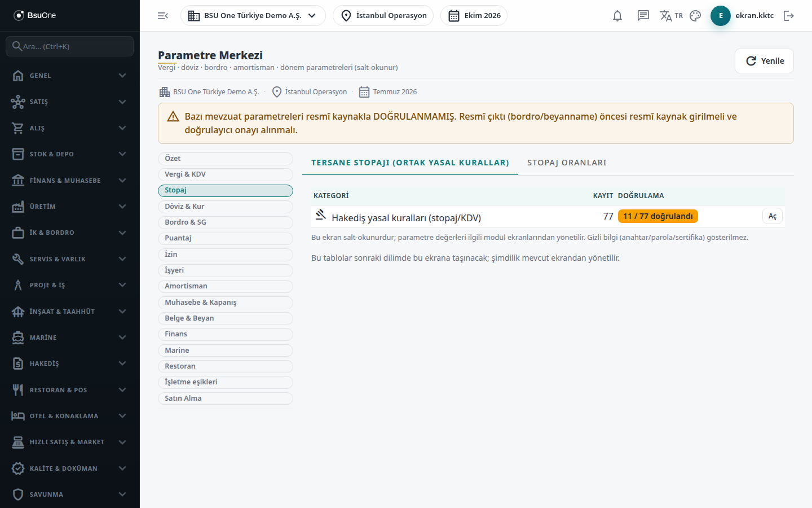Click the Otel & Konaklama bed icon
Image resolution: width=812 pixels, height=508 pixels.
pyautogui.click(x=18, y=416)
